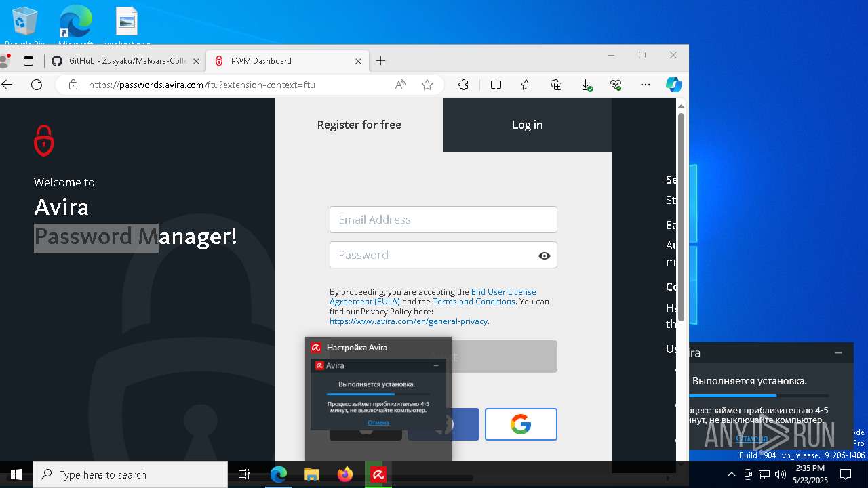Click the Настройка Avira window title
This screenshot has width=868, height=488.
point(357,348)
